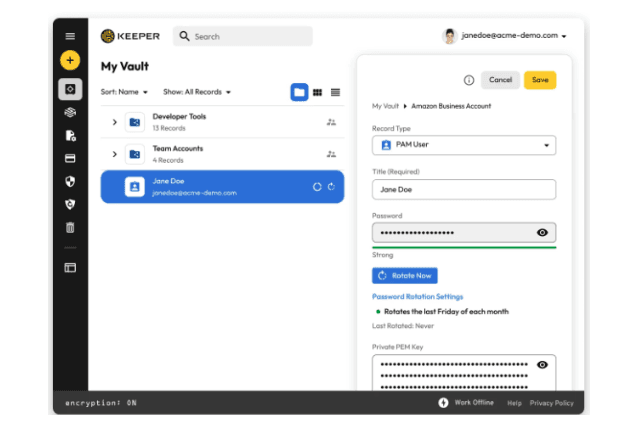Click the '13 Records' count text
The image size is (638, 426).
point(169,128)
